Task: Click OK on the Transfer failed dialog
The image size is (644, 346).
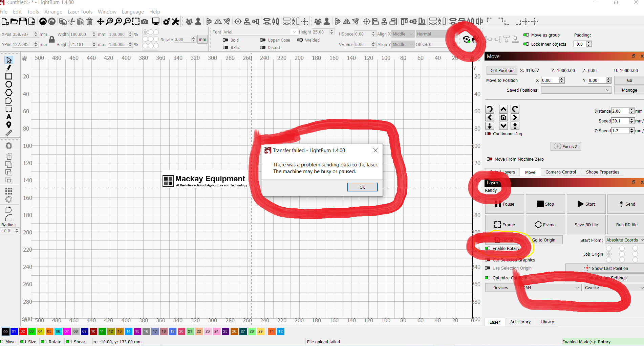Action: pyautogui.click(x=362, y=187)
